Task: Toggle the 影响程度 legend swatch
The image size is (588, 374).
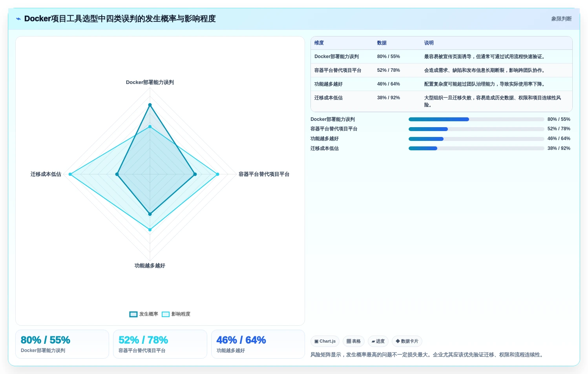Action: point(166,314)
